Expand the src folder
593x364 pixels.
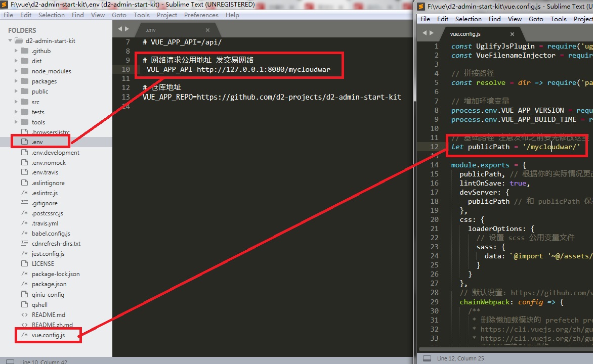pos(17,102)
